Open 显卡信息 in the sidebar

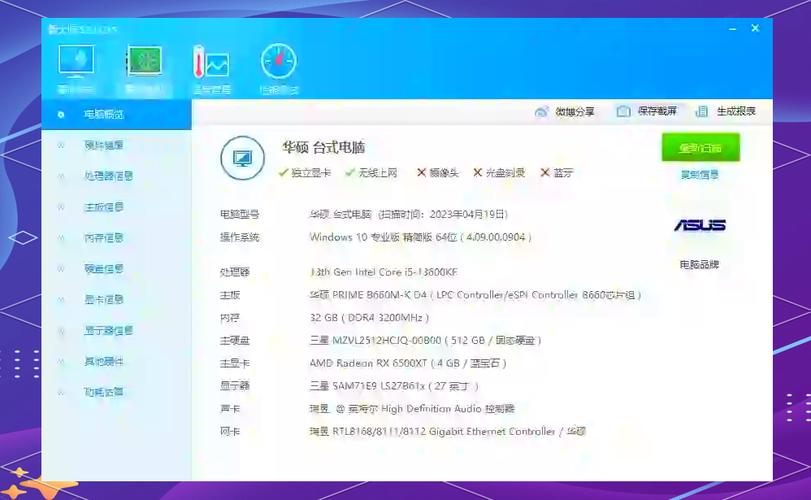tap(104, 300)
